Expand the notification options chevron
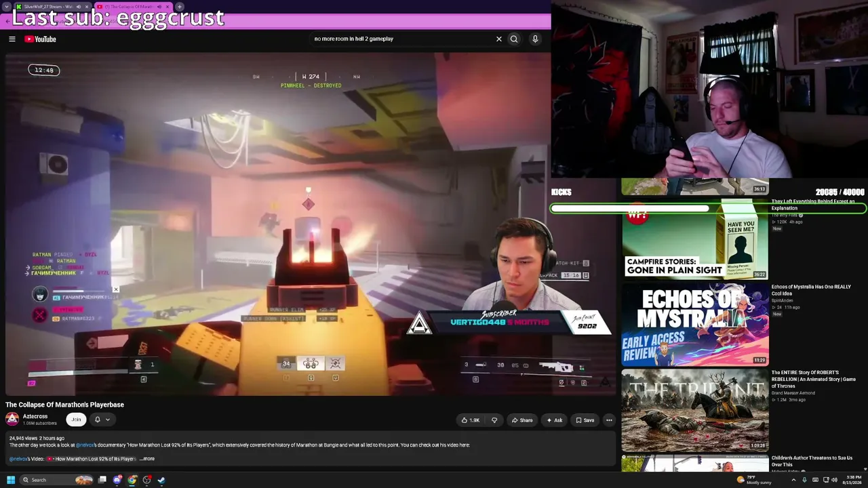The image size is (868, 488). (x=107, y=420)
